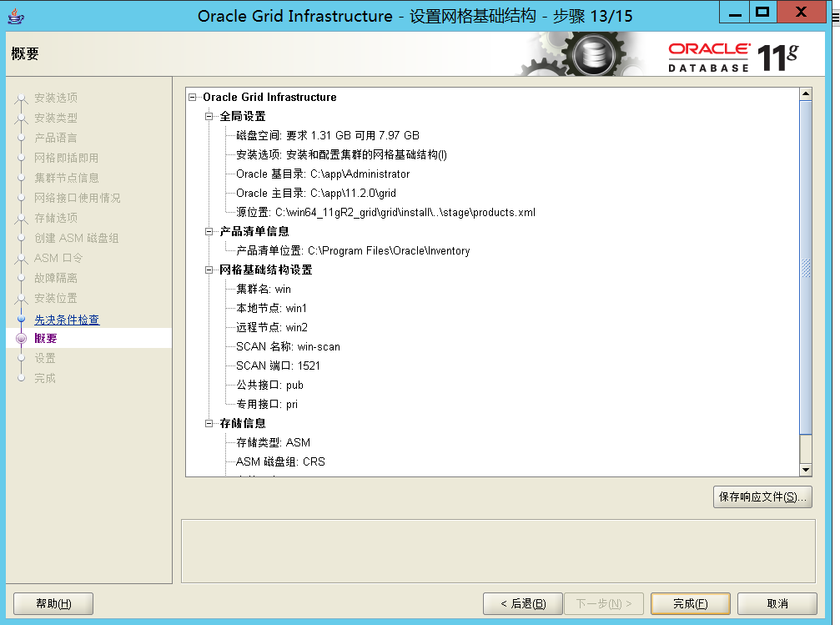Viewport: 840px width, 625px height.
Task: Click the 安装位置 step label
Action: (x=56, y=298)
